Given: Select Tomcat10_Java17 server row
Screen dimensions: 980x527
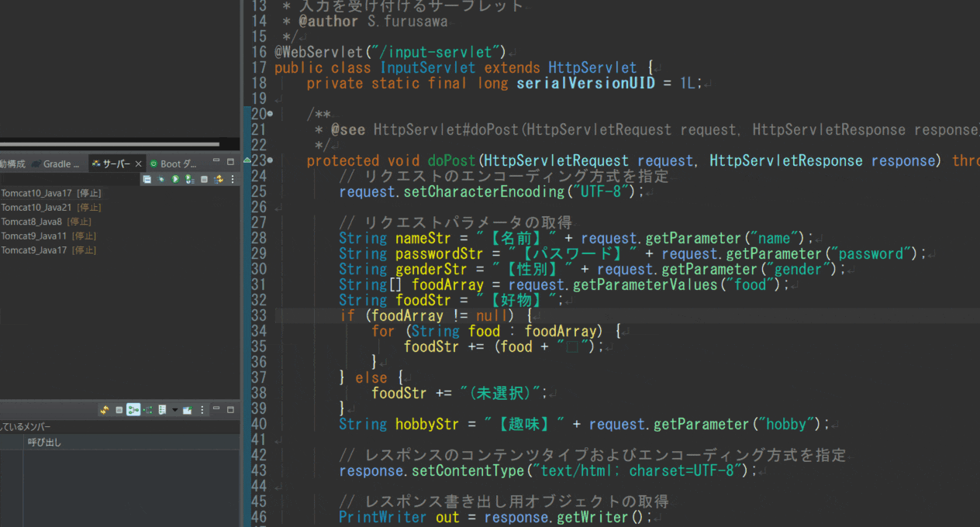Looking at the screenshot, I should pyautogui.click(x=51, y=193).
